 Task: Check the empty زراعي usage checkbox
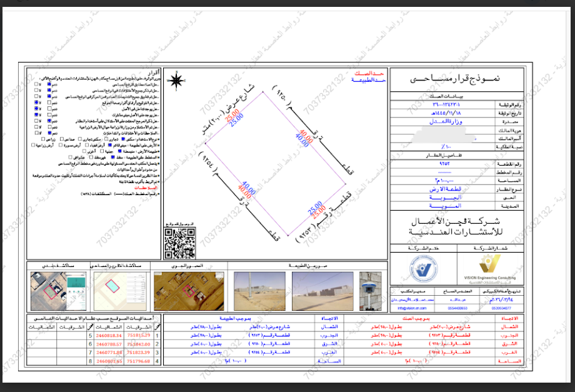pyautogui.click(x=43, y=139)
